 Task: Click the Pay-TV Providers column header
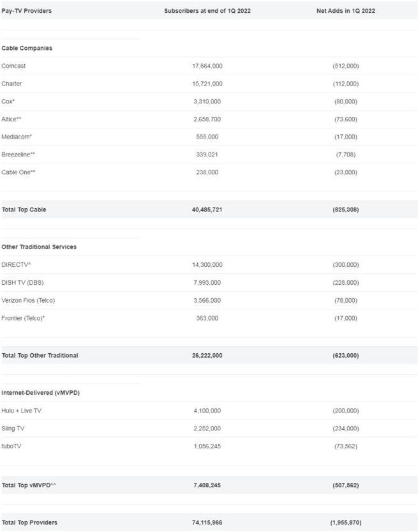coord(27,11)
